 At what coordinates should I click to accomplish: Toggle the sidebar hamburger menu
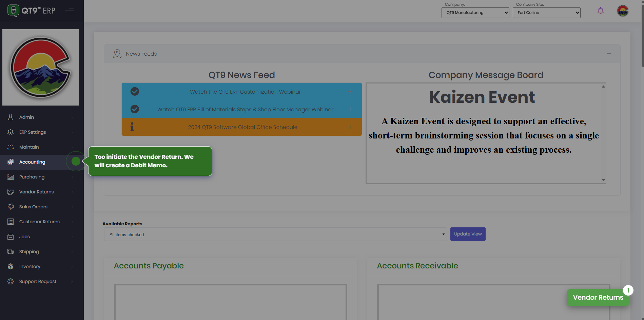70,11
